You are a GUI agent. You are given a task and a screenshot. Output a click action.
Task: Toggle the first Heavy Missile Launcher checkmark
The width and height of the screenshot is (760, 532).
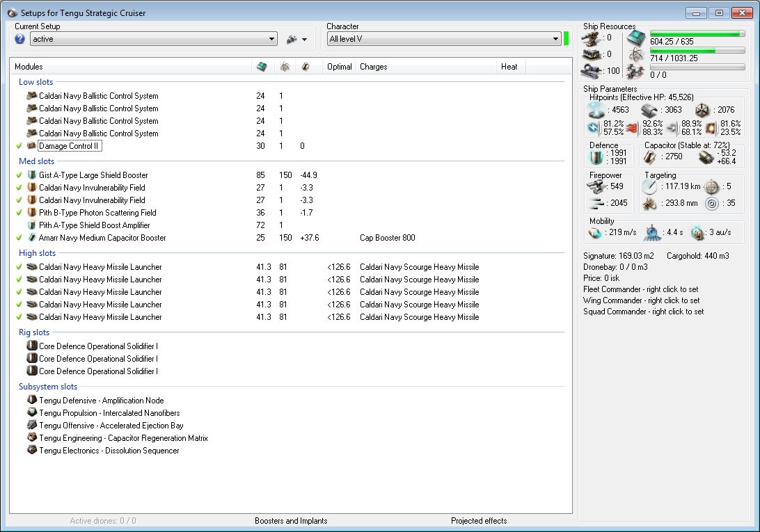pyautogui.click(x=19, y=267)
